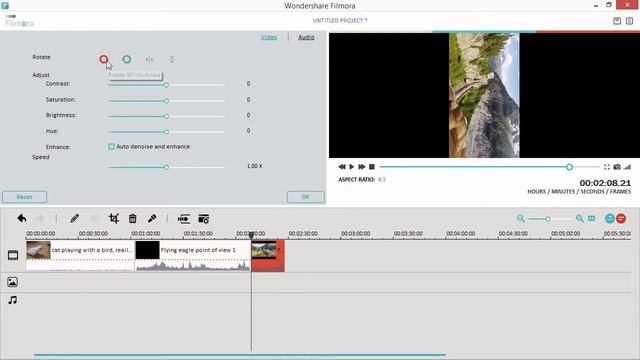640x360 pixels.
Task: Select the Flying eagle point of view clip
Action: coord(193,256)
